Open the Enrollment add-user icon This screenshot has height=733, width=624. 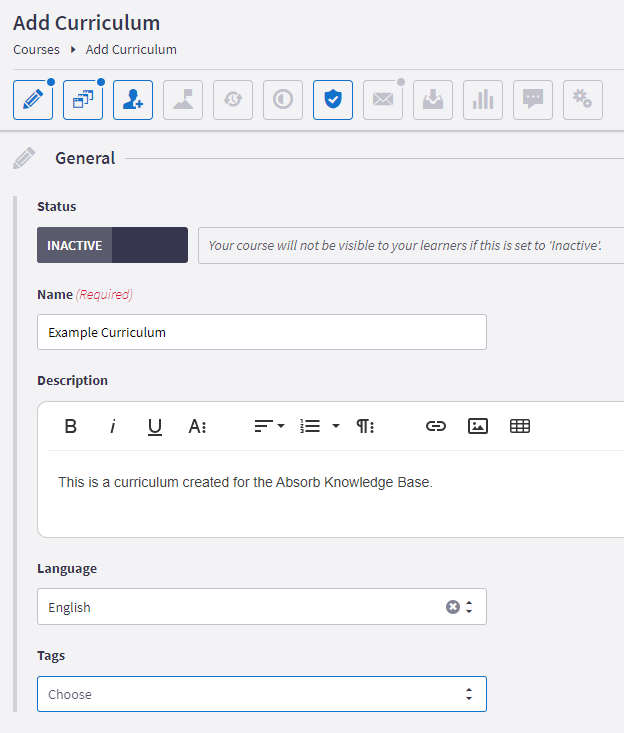pyautogui.click(x=133, y=100)
